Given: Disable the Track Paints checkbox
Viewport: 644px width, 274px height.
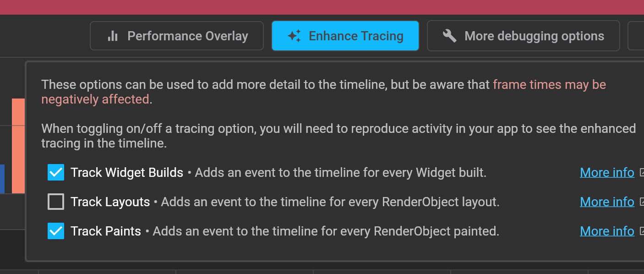Looking at the screenshot, I should pos(56,231).
